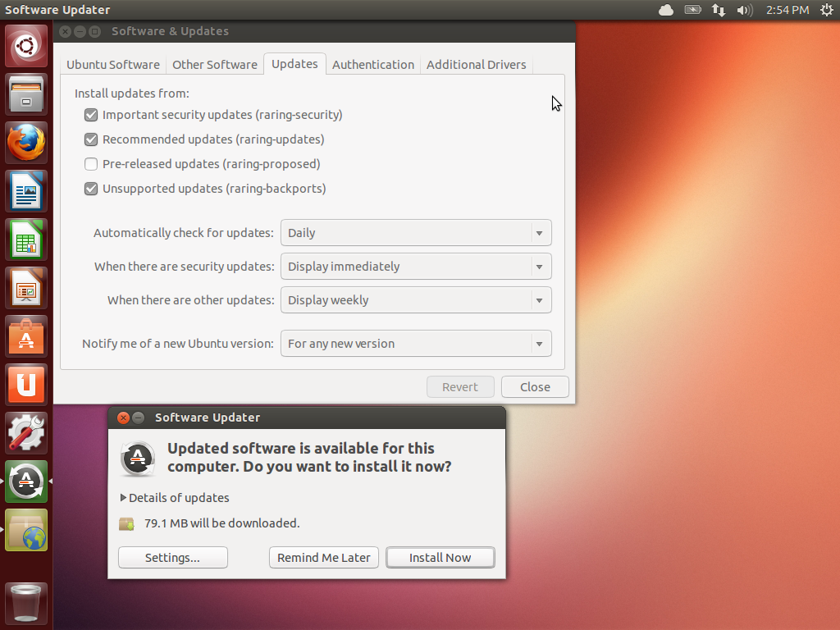Click the package download size icon
Screen dimensions: 840x630
pos(127,523)
